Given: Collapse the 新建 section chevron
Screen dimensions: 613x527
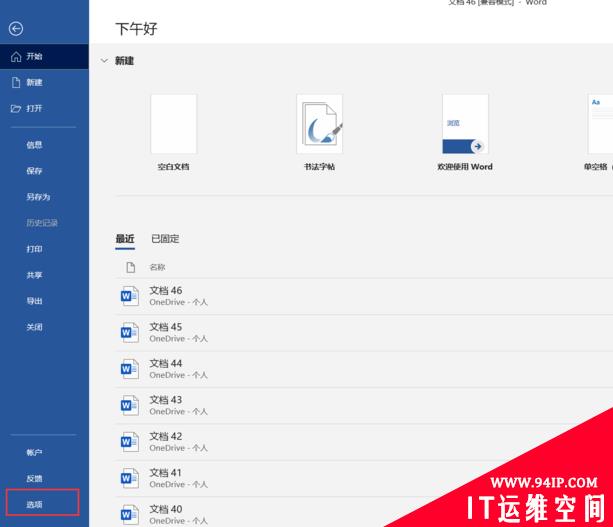Looking at the screenshot, I should [x=104, y=61].
